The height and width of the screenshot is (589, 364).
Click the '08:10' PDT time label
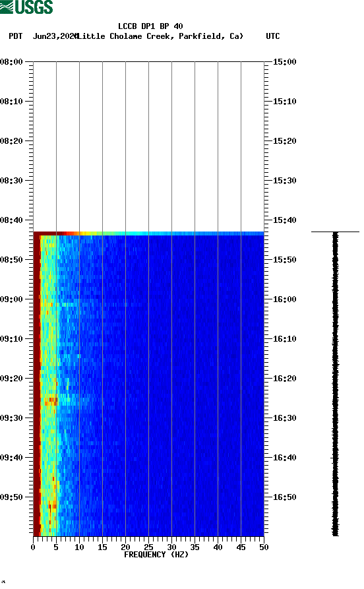(11, 102)
